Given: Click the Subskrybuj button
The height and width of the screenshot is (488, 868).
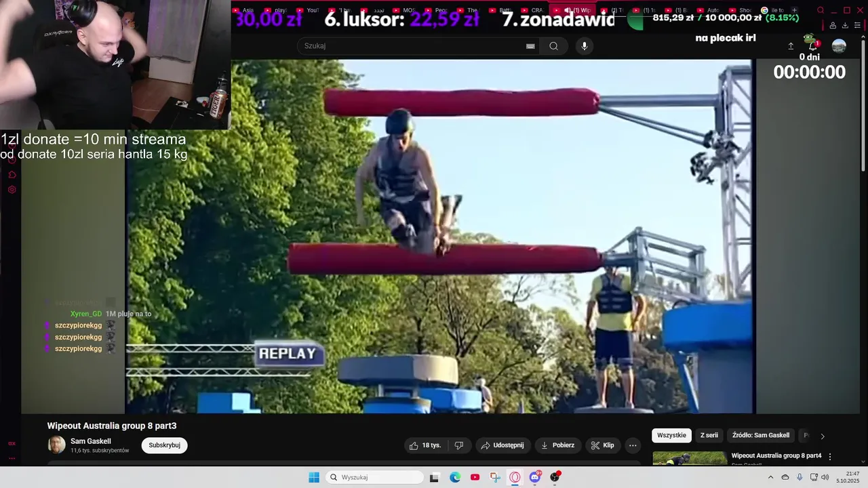Looking at the screenshot, I should click(x=164, y=445).
